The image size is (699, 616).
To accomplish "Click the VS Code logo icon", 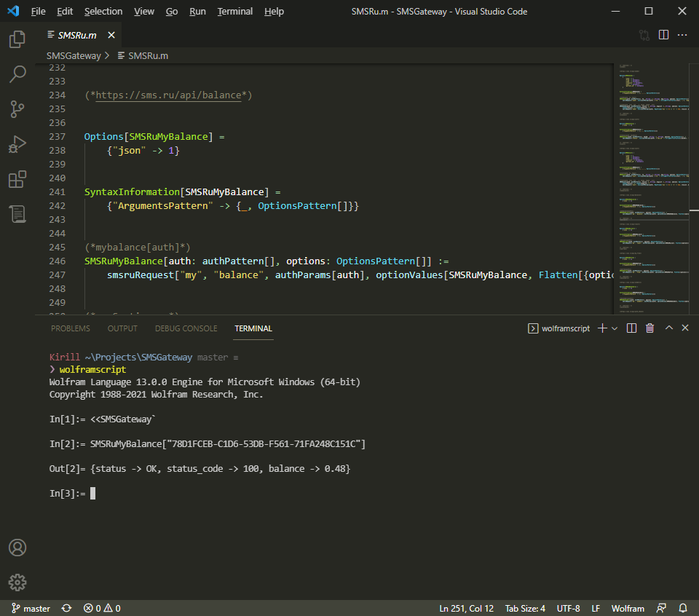I will [13, 11].
